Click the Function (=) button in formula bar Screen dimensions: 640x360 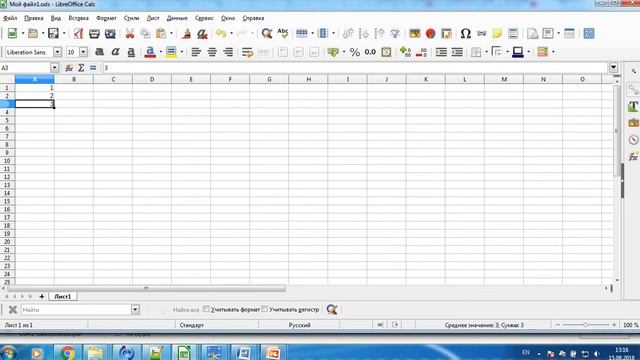coord(93,68)
